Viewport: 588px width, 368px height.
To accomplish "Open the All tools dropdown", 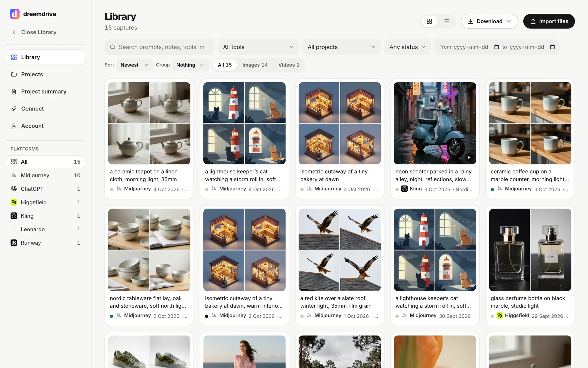I will (258, 47).
